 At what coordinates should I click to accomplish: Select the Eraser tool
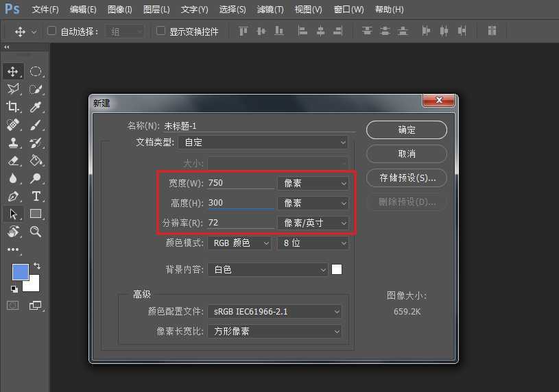click(13, 160)
